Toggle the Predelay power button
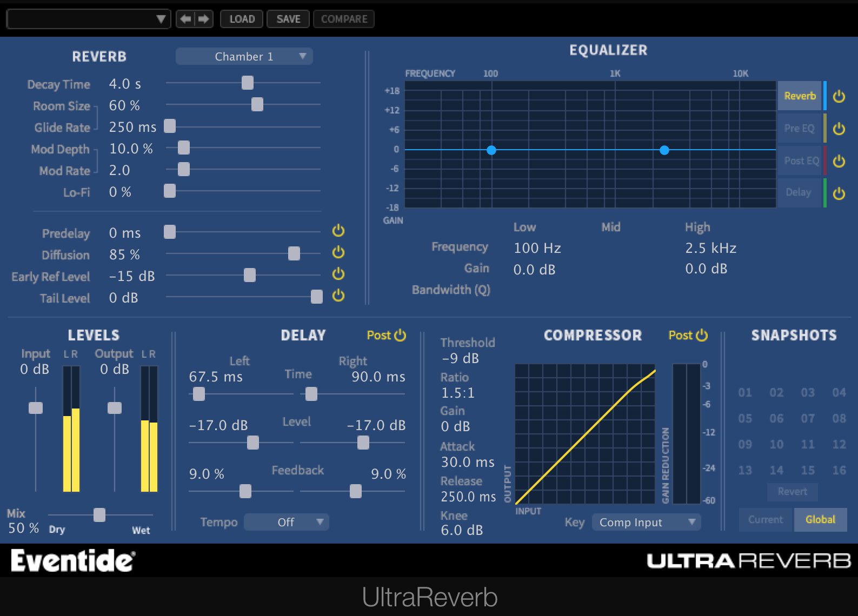 pyautogui.click(x=338, y=231)
